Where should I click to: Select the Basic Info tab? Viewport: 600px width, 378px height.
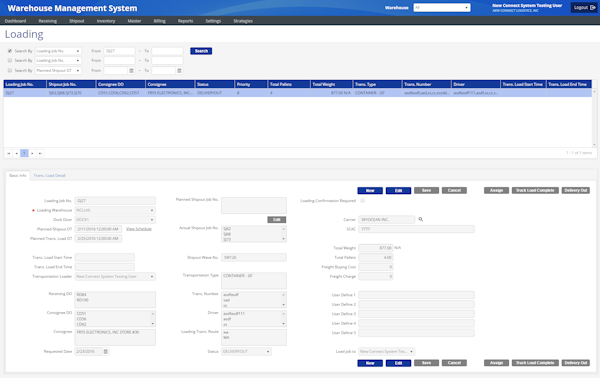(x=18, y=176)
